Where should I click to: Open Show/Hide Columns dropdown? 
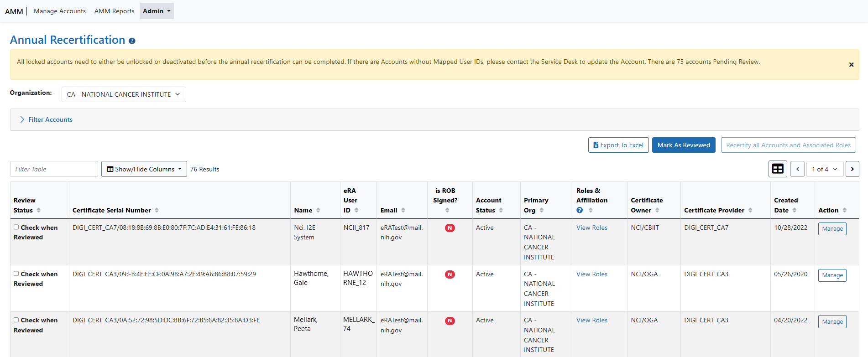[144, 169]
